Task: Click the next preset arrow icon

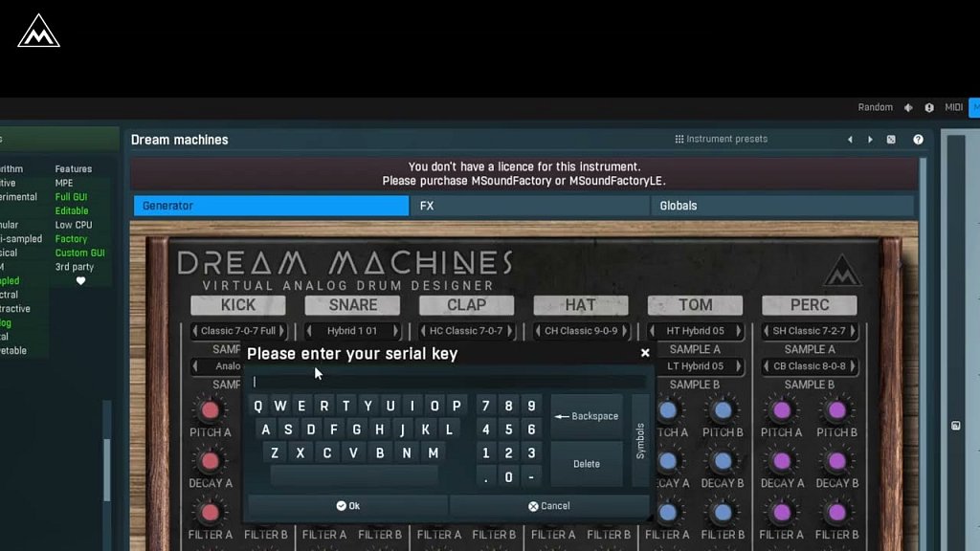Action: coord(870,140)
